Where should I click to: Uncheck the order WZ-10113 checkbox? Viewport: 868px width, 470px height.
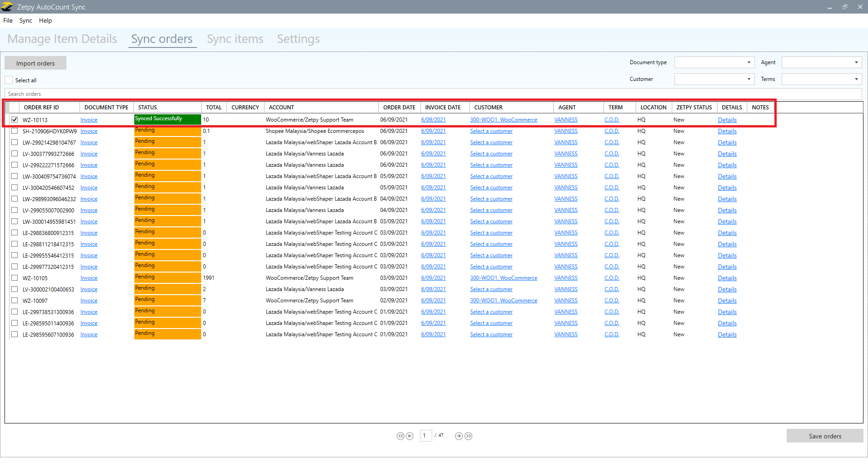(x=14, y=120)
